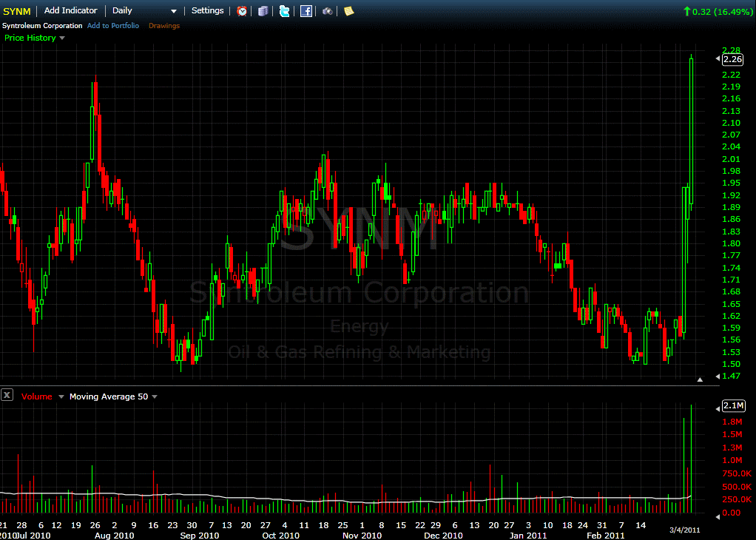Click the Jan 2011 date axis label

[x=528, y=535]
